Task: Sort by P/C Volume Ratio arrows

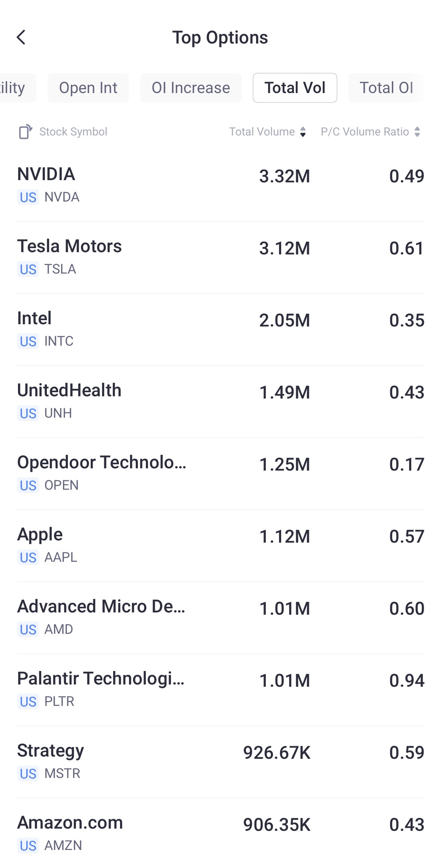Action: tap(417, 132)
